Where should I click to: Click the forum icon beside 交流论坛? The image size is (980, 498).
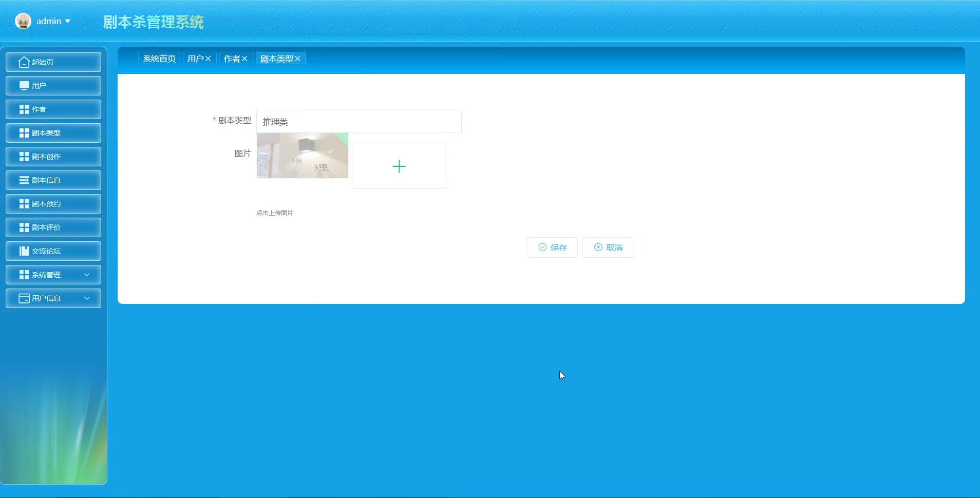(x=24, y=251)
